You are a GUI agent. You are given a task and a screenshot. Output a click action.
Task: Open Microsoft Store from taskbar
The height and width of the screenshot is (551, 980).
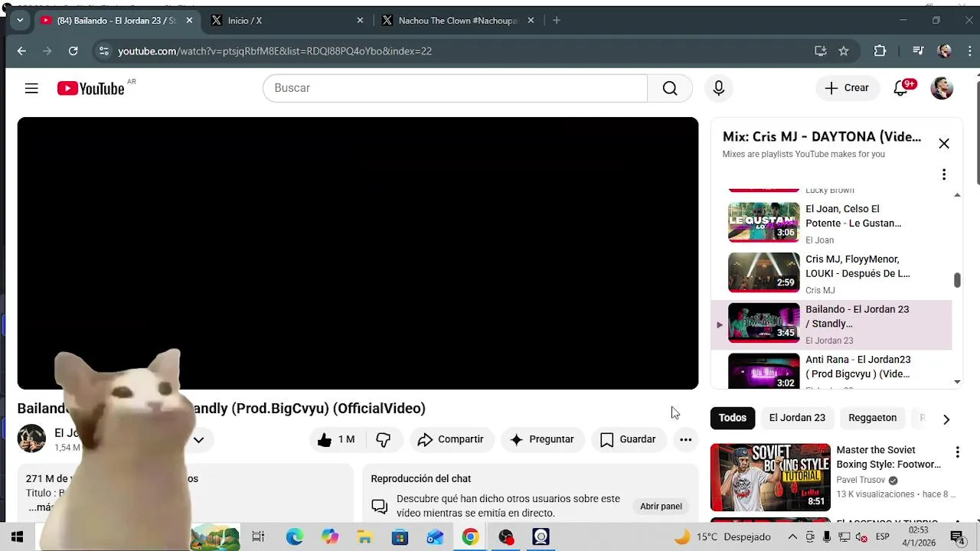click(x=400, y=537)
